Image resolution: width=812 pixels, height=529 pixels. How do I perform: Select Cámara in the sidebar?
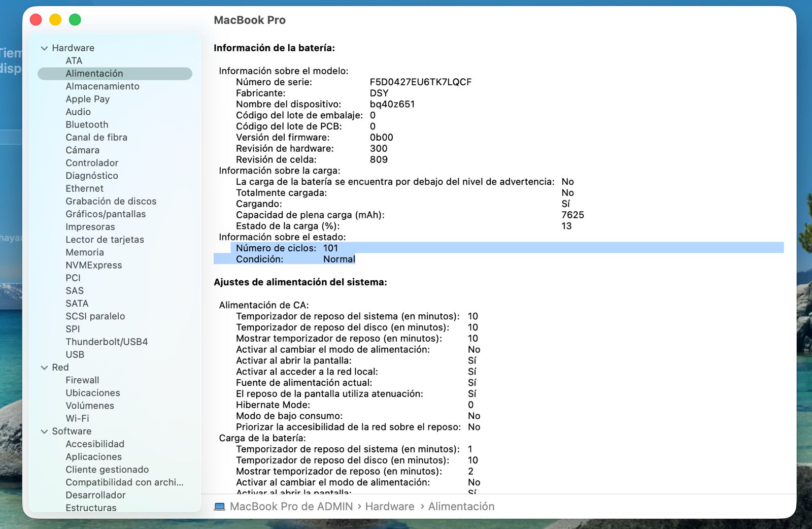point(82,150)
